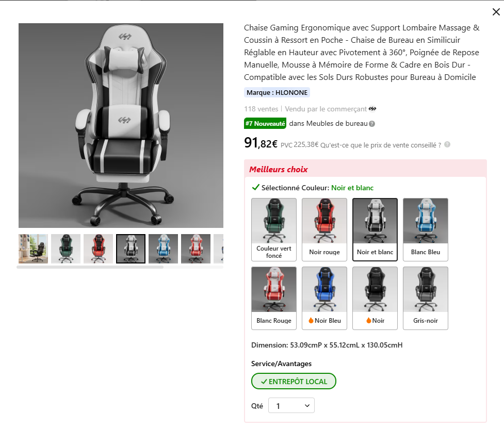The height and width of the screenshot is (429, 504).
Task: Click the help icon beside 'Meubles de bureau'
Action: [x=372, y=124]
